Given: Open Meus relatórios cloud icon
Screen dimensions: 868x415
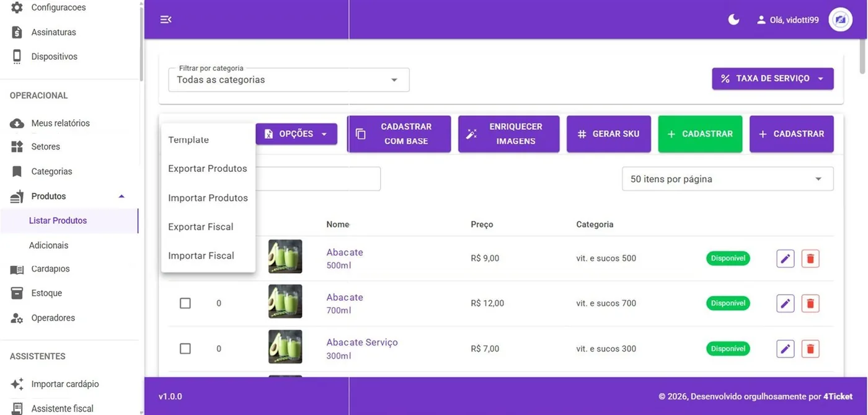Looking at the screenshot, I should point(17,123).
